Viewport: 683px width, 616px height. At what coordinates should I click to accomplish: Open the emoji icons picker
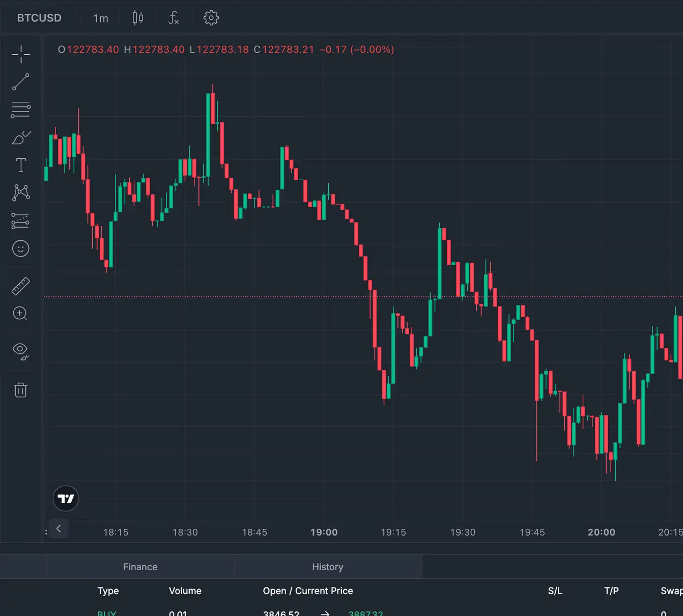21,248
